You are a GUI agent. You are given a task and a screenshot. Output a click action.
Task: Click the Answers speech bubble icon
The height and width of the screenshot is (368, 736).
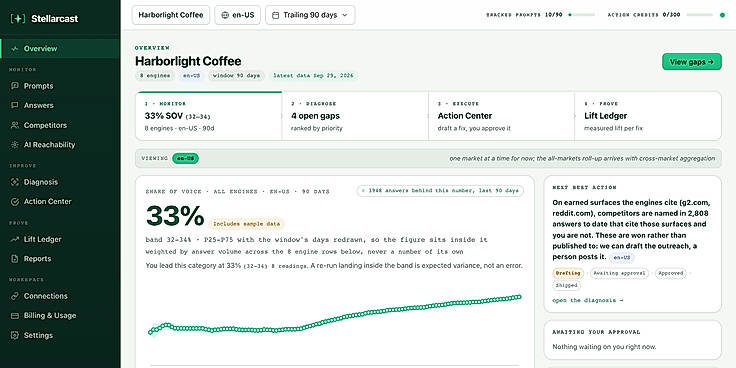tap(15, 106)
